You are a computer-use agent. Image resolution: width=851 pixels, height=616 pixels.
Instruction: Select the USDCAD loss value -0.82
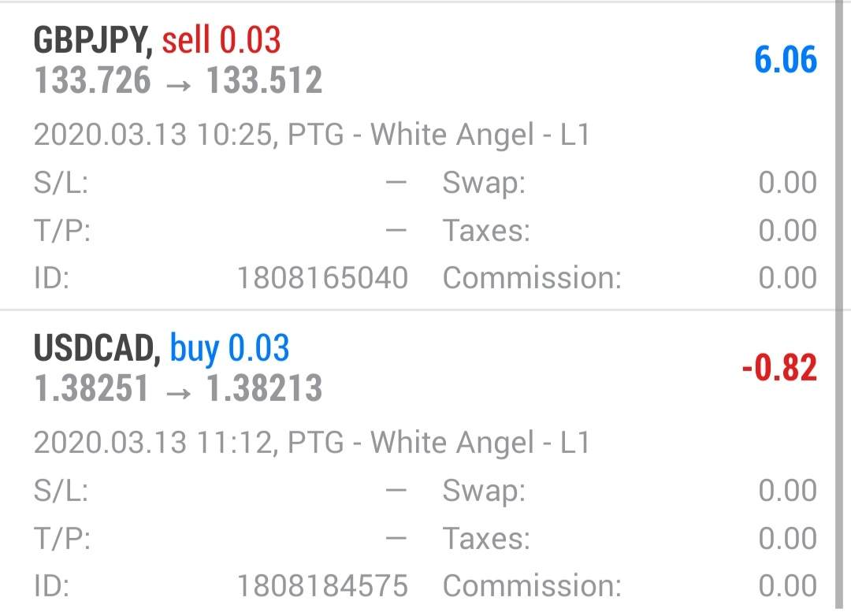tap(779, 368)
